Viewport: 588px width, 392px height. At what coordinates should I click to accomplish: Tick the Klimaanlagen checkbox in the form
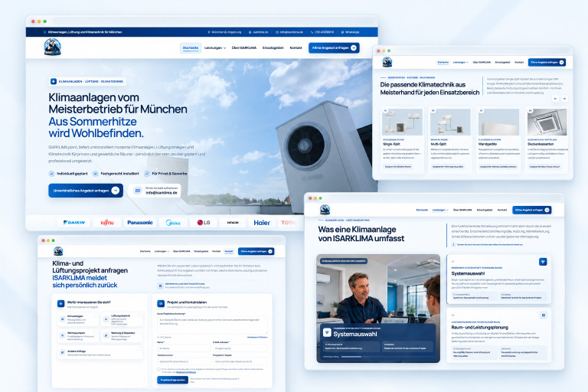coord(96,315)
